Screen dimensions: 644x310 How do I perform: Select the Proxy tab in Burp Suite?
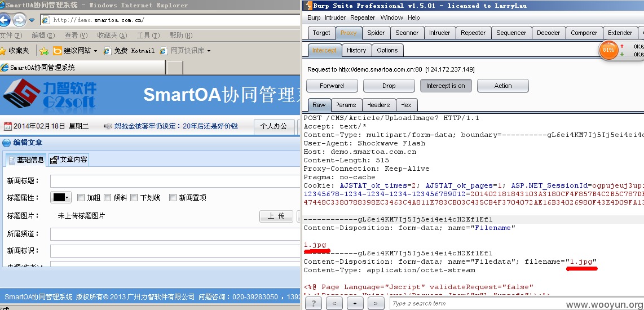[349, 33]
